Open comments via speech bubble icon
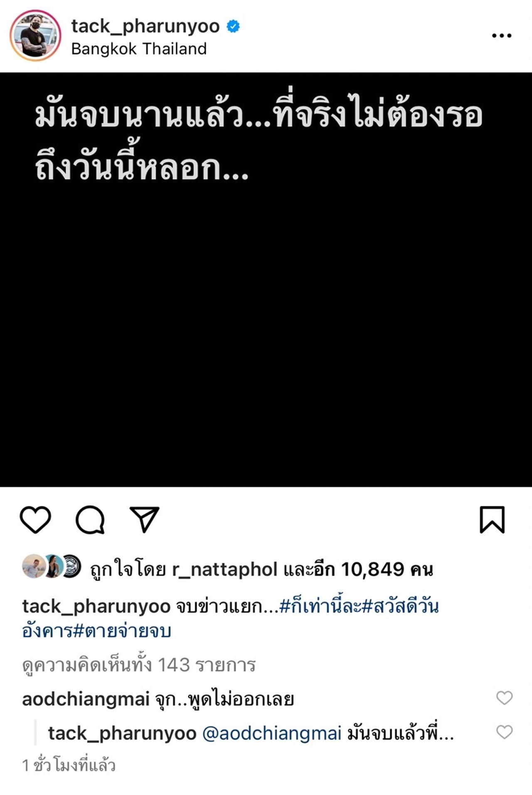 (x=90, y=520)
